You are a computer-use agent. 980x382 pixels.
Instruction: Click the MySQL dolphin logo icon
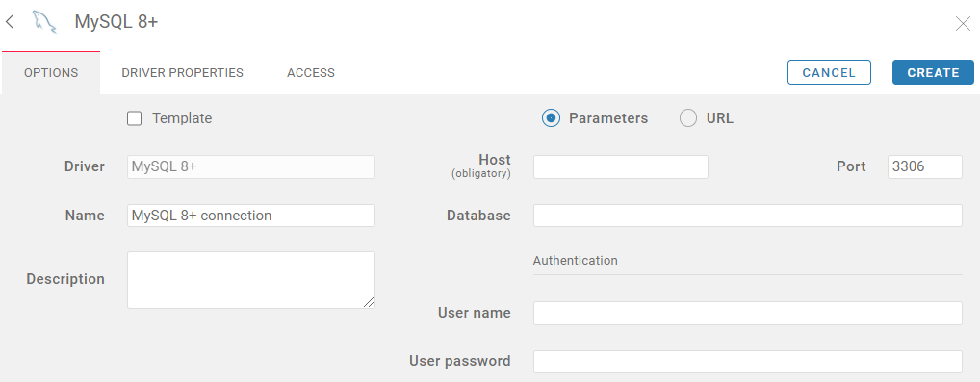pyautogui.click(x=44, y=22)
